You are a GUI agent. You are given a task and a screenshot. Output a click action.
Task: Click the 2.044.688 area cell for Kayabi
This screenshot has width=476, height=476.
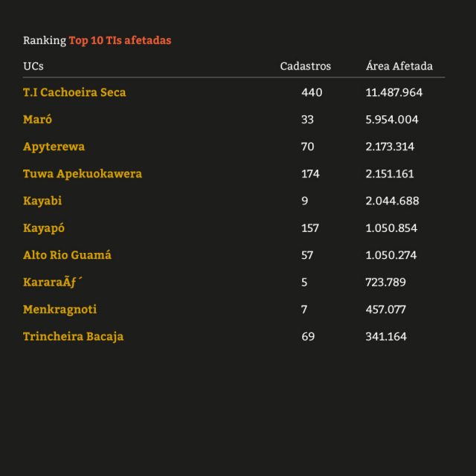(x=392, y=201)
